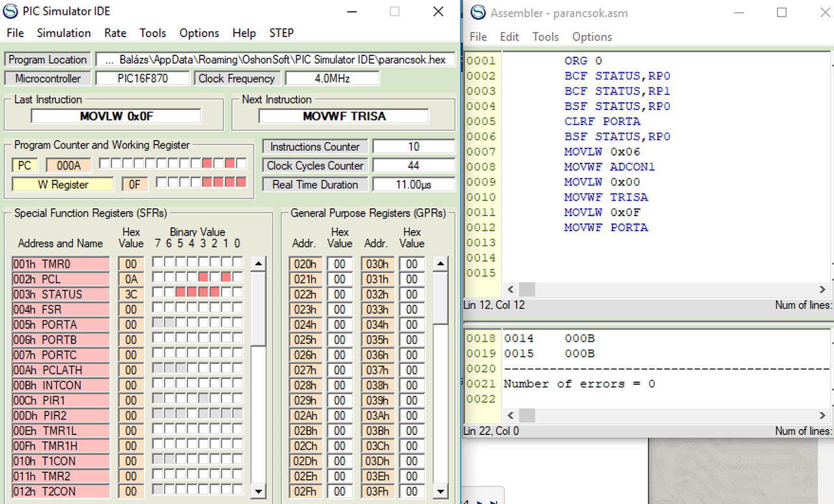834x504 pixels.
Task: Click the Assembler window title icon
Action: [x=478, y=13]
